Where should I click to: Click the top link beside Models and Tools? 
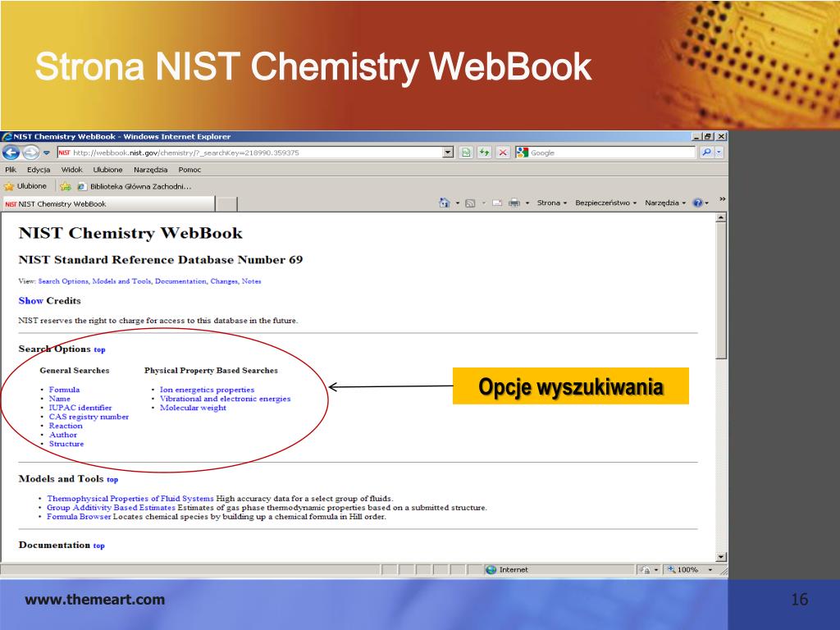tap(112, 479)
